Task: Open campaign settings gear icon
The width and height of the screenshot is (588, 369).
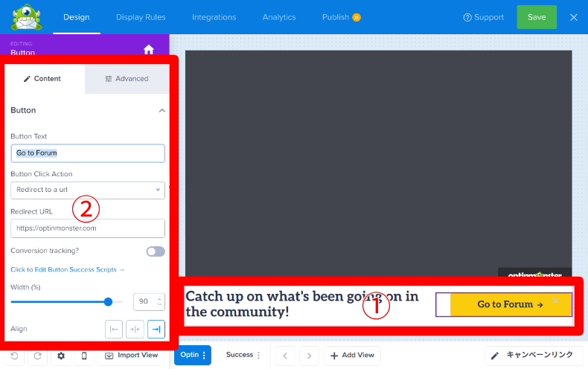Action: click(61, 356)
